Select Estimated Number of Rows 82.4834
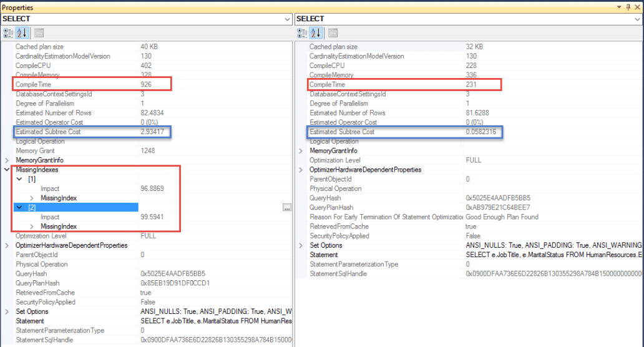The image size is (644, 347). click(x=152, y=113)
